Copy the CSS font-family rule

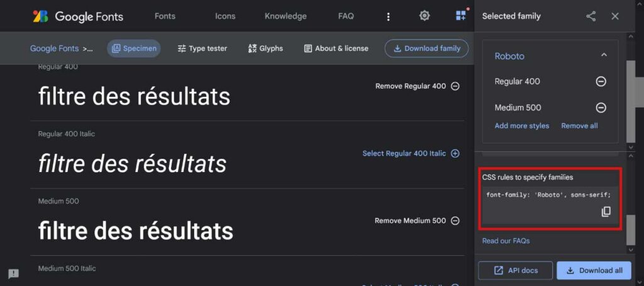606,212
